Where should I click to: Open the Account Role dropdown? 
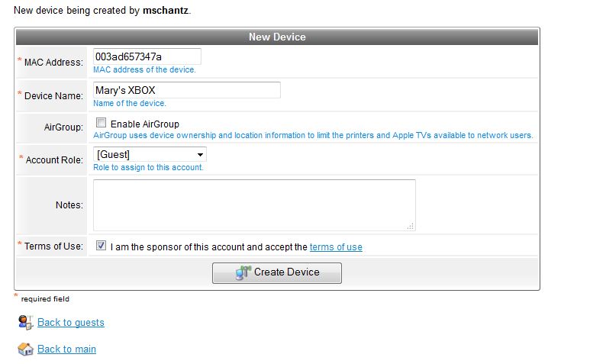pos(150,155)
